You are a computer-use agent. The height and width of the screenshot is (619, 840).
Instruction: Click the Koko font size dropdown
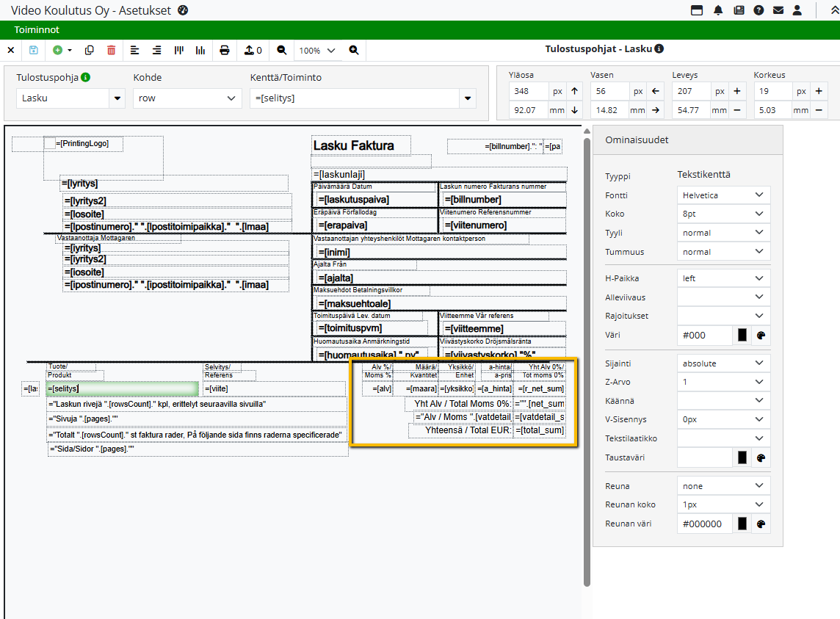point(723,214)
